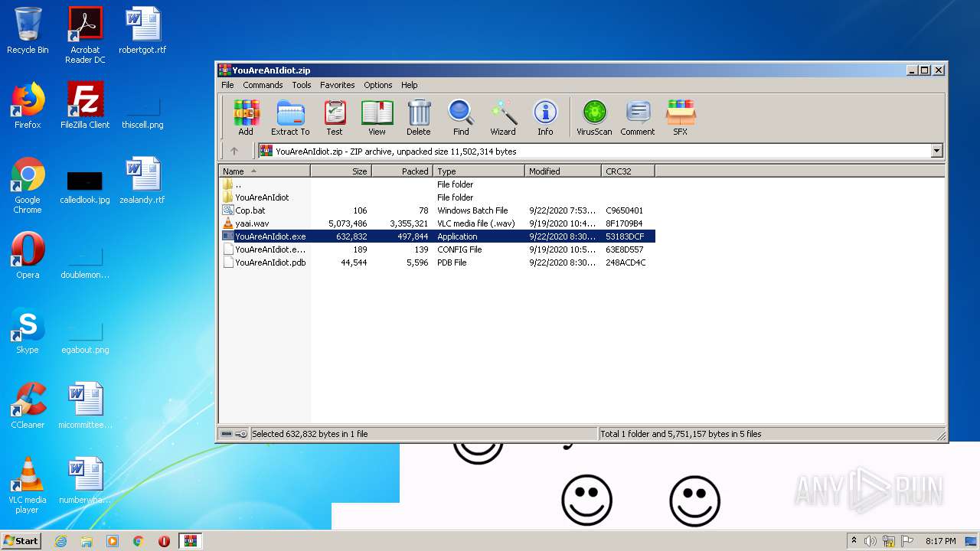The image size is (980, 551).
Task: Open the Find tool
Action: point(461,118)
